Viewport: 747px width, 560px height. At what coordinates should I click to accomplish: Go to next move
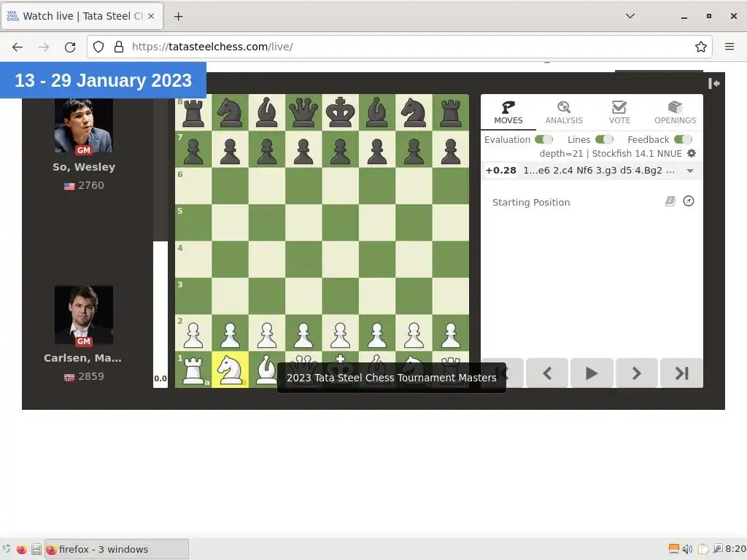636,373
